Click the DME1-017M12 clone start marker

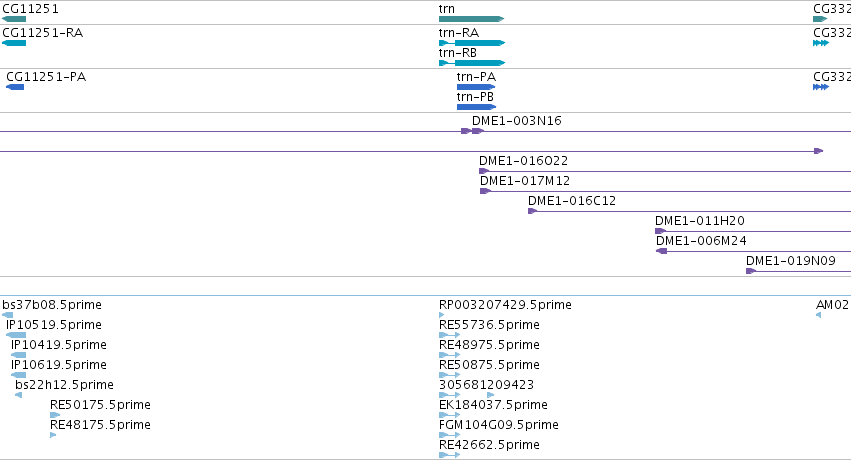pyautogui.click(x=486, y=191)
